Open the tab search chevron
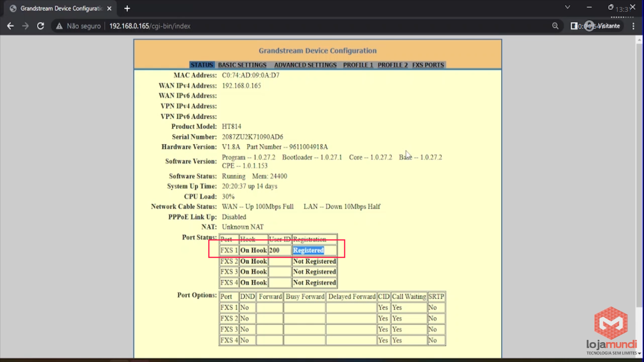 point(568,7)
